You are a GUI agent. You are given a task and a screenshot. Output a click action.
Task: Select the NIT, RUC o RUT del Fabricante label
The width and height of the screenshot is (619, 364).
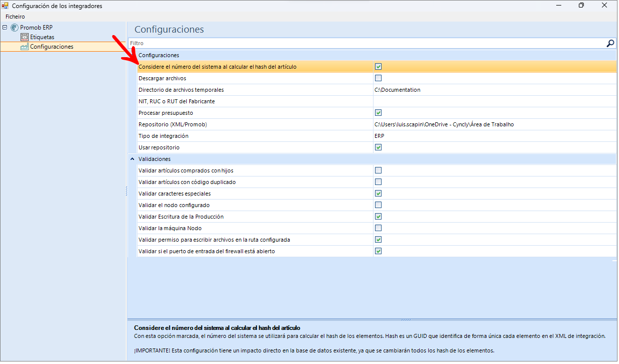(x=177, y=101)
